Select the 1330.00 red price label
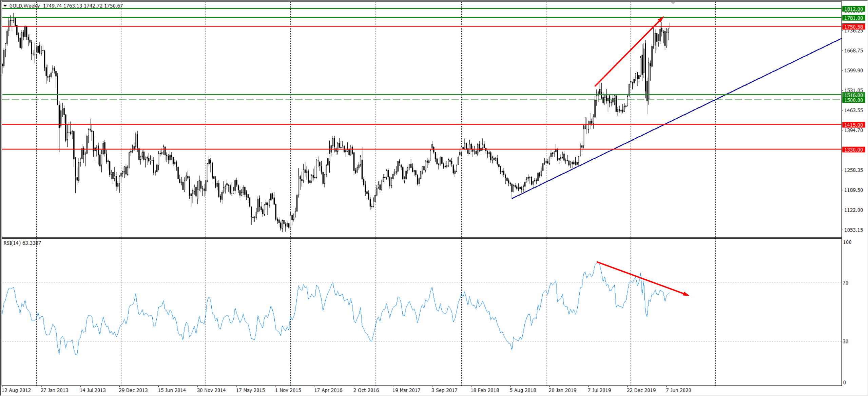The width and height of the screenshot is (868, 396). point(853,150)
